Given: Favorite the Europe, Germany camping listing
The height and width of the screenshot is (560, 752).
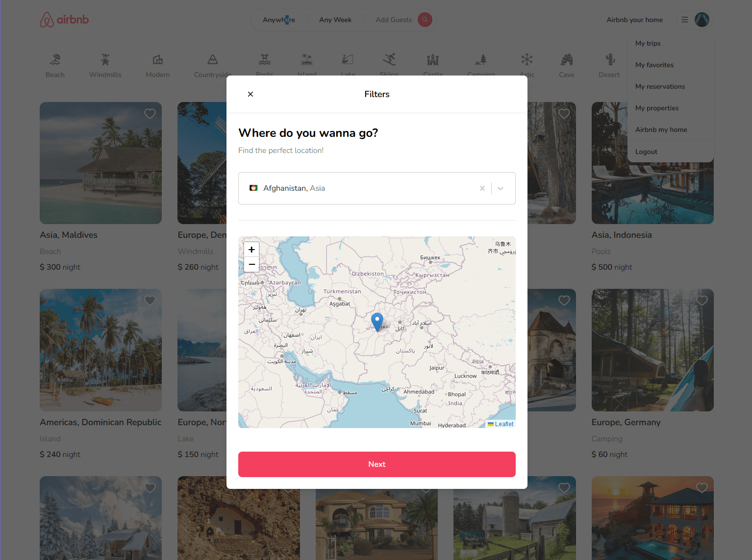Looking at the screenshot, I should pyautogui.click(x=702, y=301).
